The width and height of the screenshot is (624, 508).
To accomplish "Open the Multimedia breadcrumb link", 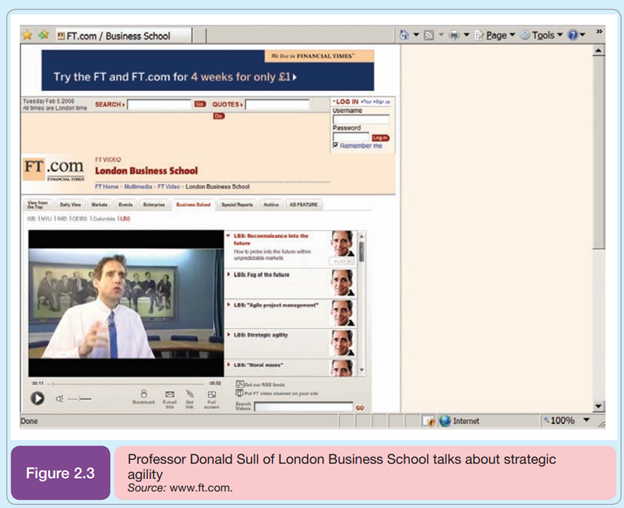I will 138,187.
